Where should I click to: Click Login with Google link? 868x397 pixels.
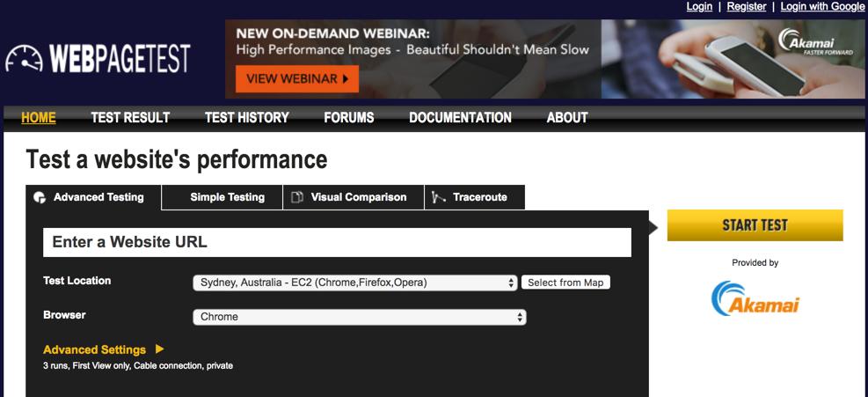pos(822,7)
